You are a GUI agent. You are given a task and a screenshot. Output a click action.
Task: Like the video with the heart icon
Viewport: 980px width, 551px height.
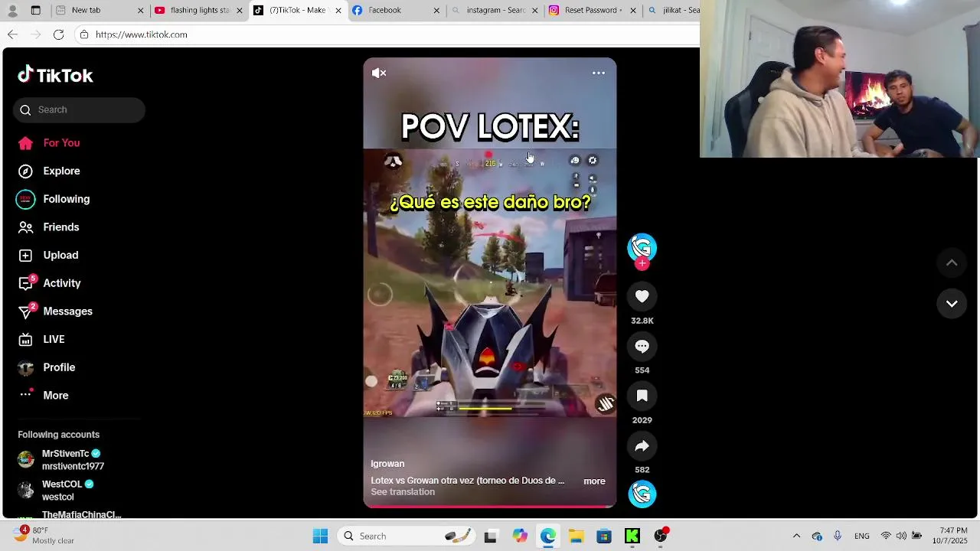click(x=642, y=297)
